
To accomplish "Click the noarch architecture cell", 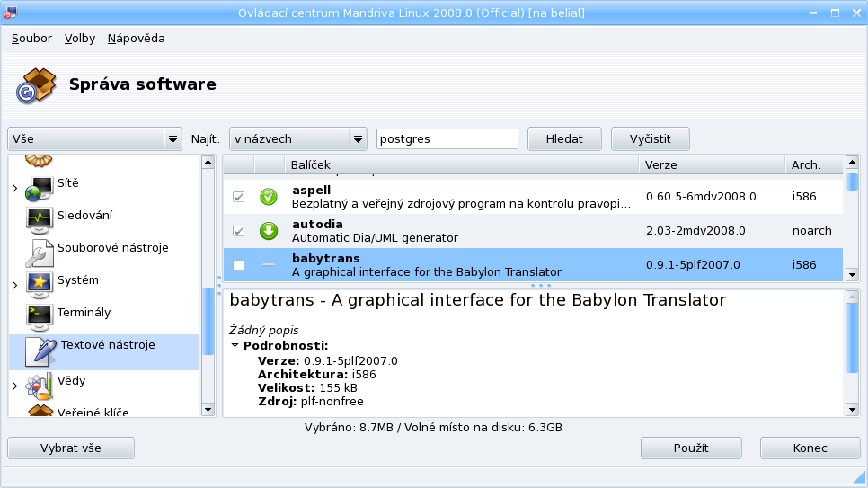I will 812,230.
